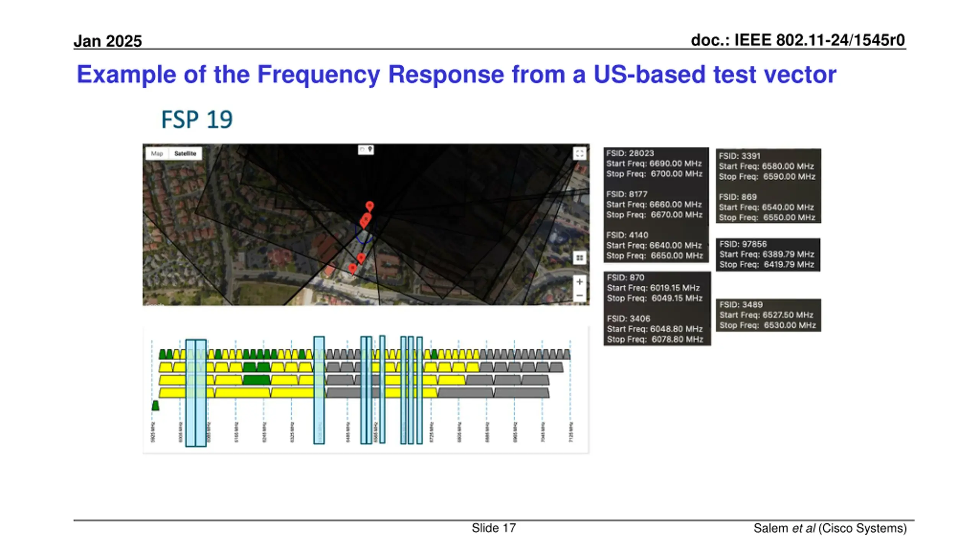This screenshot has width=980, height=551.
Task: Click Stop Freq: 6590.00 MHz
Action: [x=767, y=177]
